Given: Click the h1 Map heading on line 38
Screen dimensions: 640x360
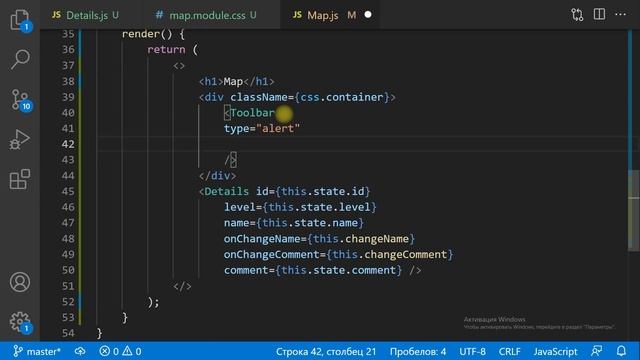Looking at the screenshot, I should pyautogui.click(x=236, y=81).
